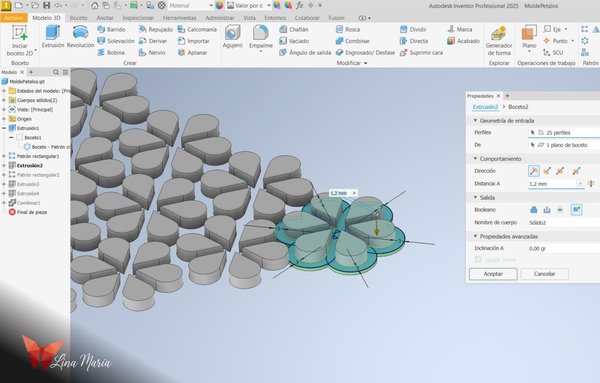Select the Directa direct edit tool
The height and width of the screenshot is (383, 600).
414,41
